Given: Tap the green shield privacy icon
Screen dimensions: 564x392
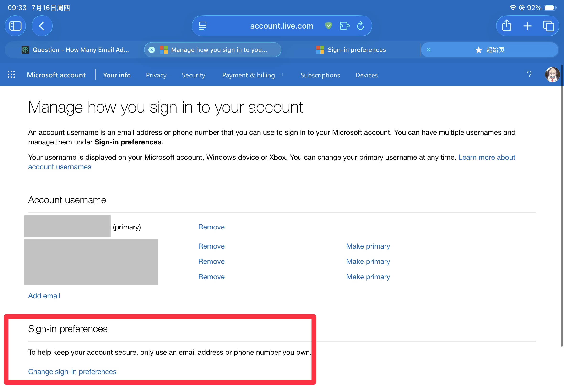Looking at the screenshot, I should 329,26.
